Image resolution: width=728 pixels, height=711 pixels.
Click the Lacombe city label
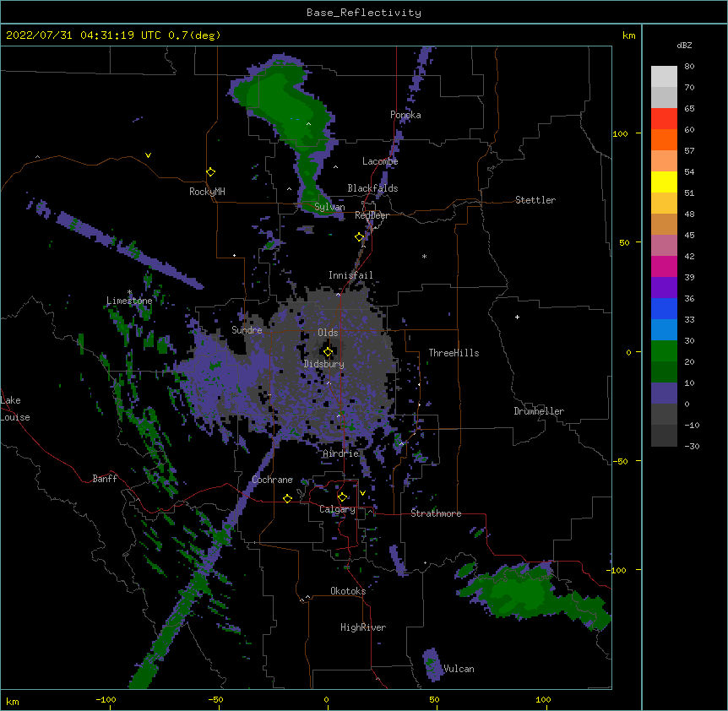coord(380,161)
